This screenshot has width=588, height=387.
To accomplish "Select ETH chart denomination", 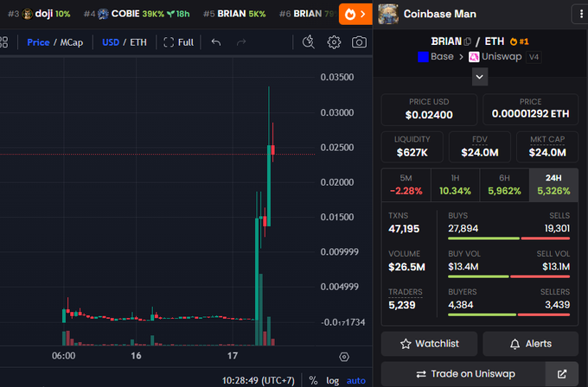I will click(x=138, y=42).
